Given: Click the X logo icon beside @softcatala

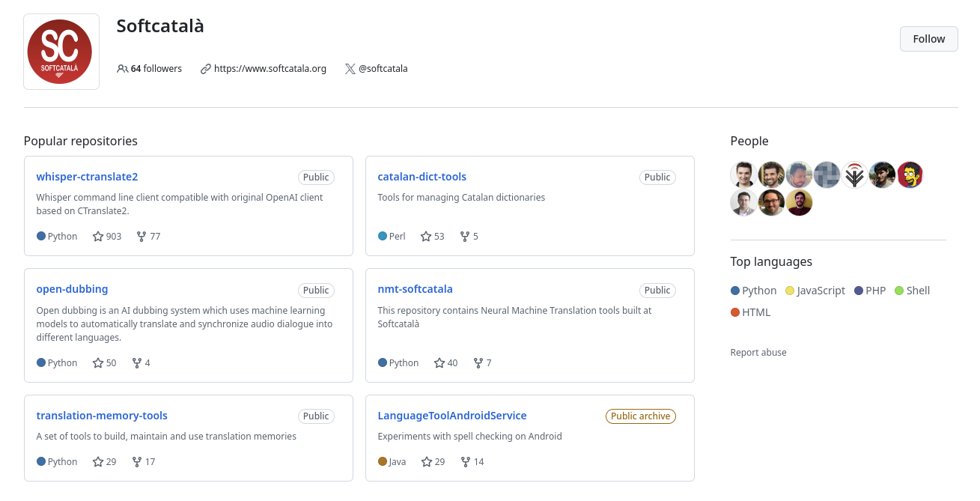Looking at the screenshot, I should pos(350,69).
